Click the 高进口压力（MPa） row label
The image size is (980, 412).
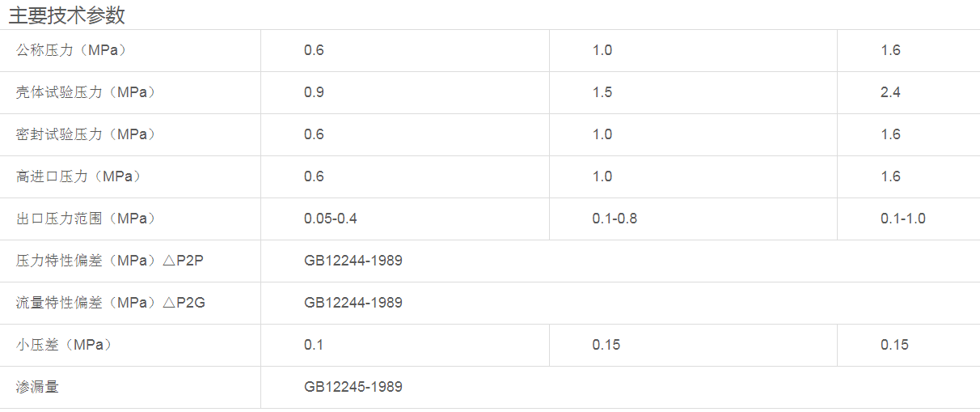tap(78, 176)
